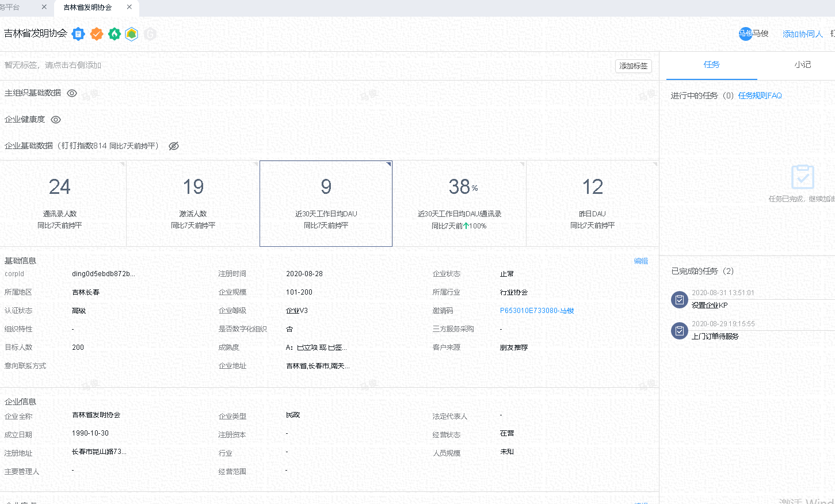The width and height of the screenshot is (835, 504).
Task: Click the 客户来源 value 朋友推荐
Action: 514,348
